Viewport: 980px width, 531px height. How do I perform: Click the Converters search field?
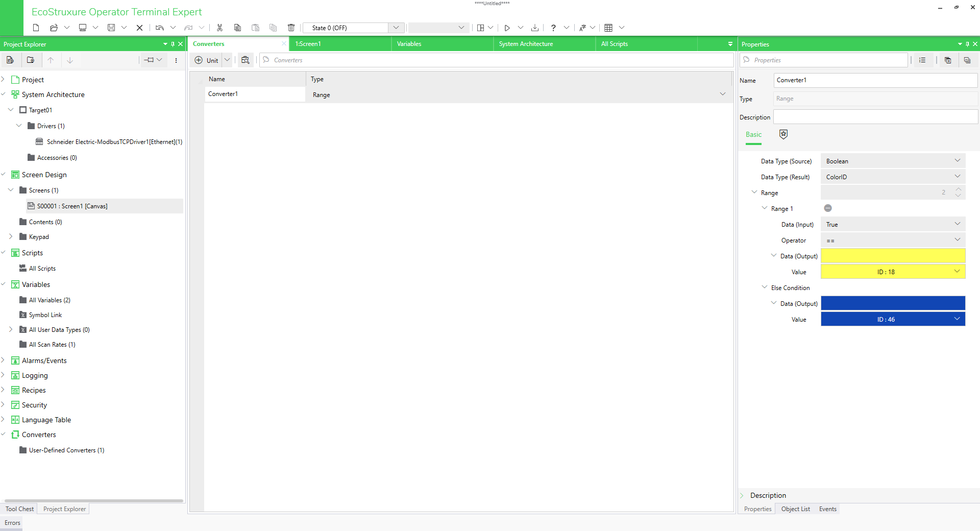coord(496,60)
